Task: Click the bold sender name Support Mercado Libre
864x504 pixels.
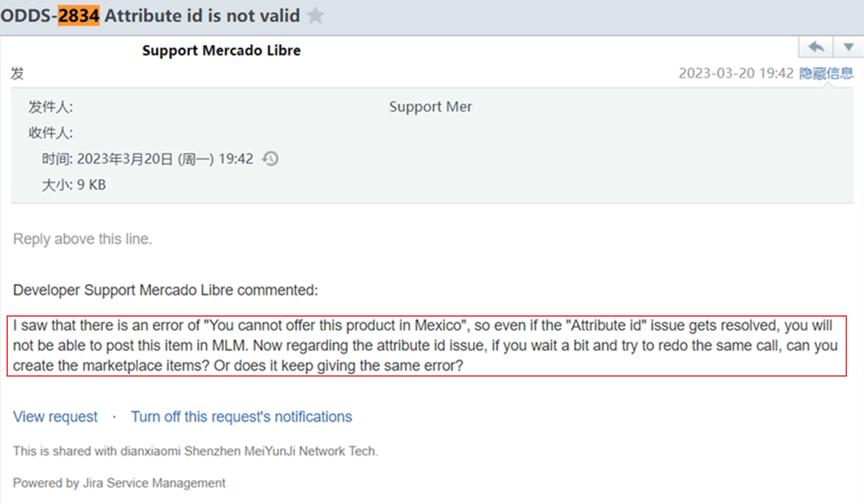Action: [x=221, y=51]
